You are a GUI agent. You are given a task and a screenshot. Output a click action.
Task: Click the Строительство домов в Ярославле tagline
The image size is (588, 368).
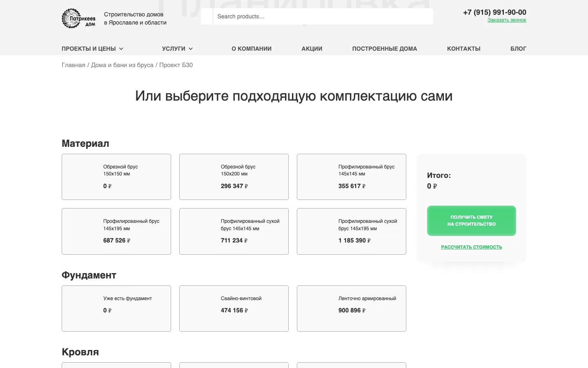(x=135, y=18)
